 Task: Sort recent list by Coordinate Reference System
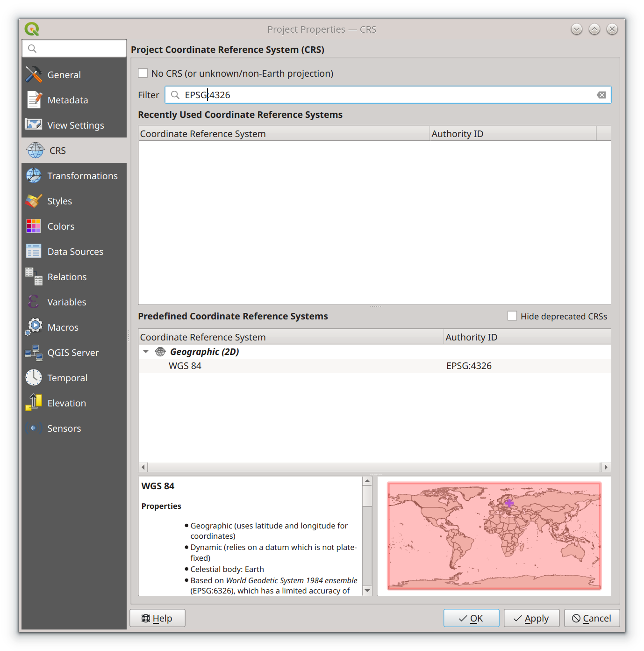pyautogui.click(x=284, y=133)
